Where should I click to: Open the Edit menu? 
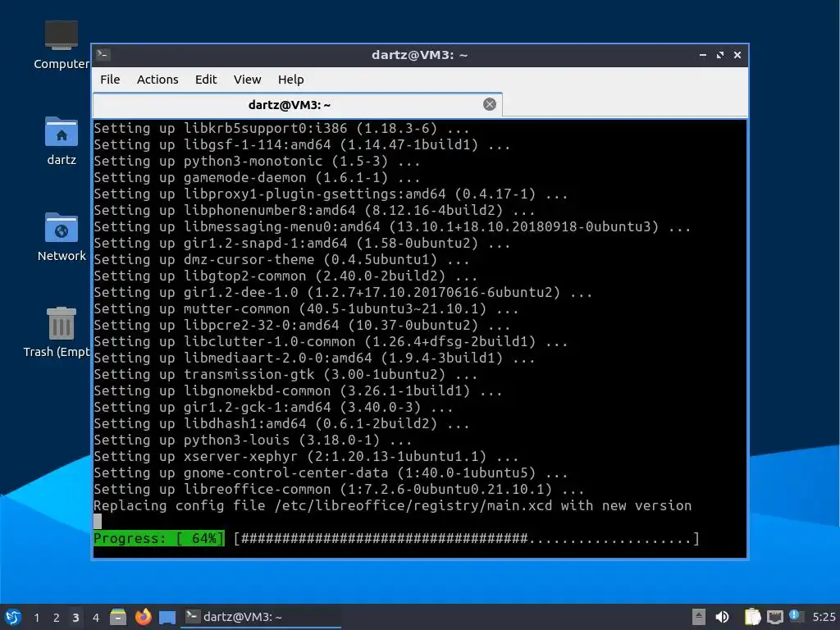[206, 80]
